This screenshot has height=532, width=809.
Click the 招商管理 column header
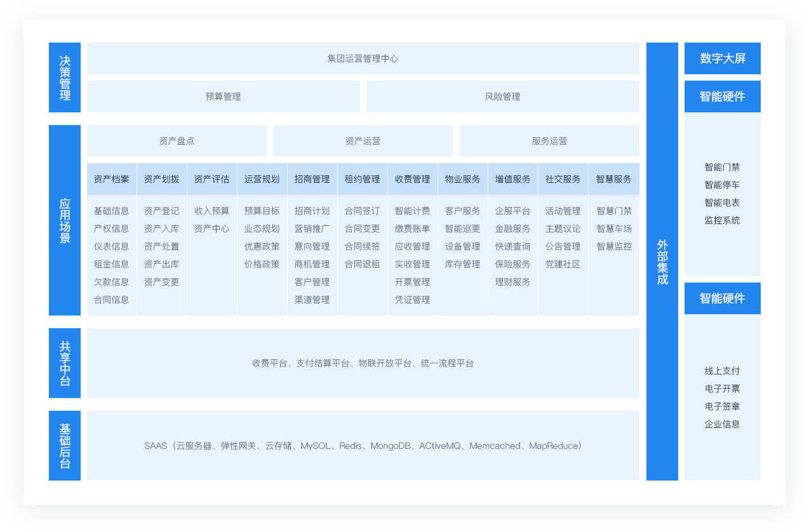312,179
